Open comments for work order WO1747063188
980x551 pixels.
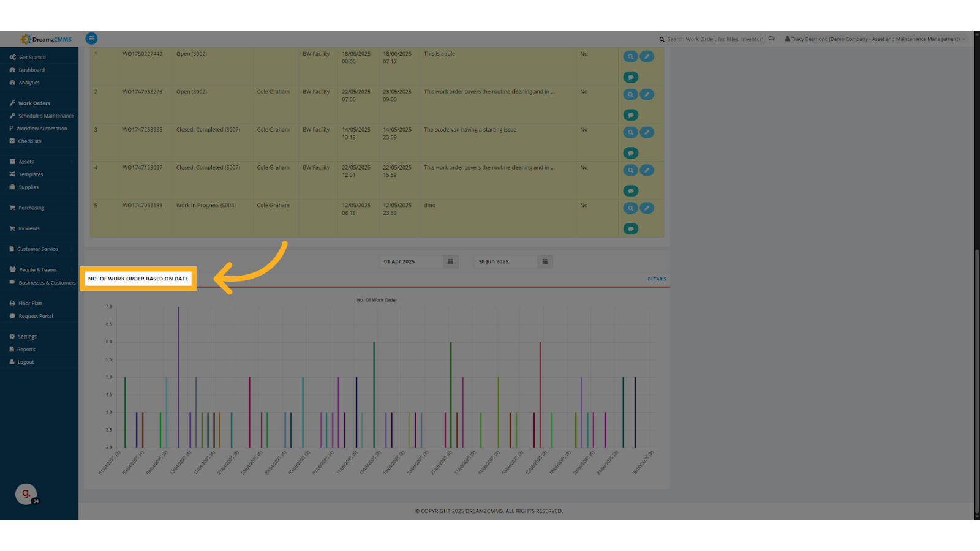(x=630, y=229)
